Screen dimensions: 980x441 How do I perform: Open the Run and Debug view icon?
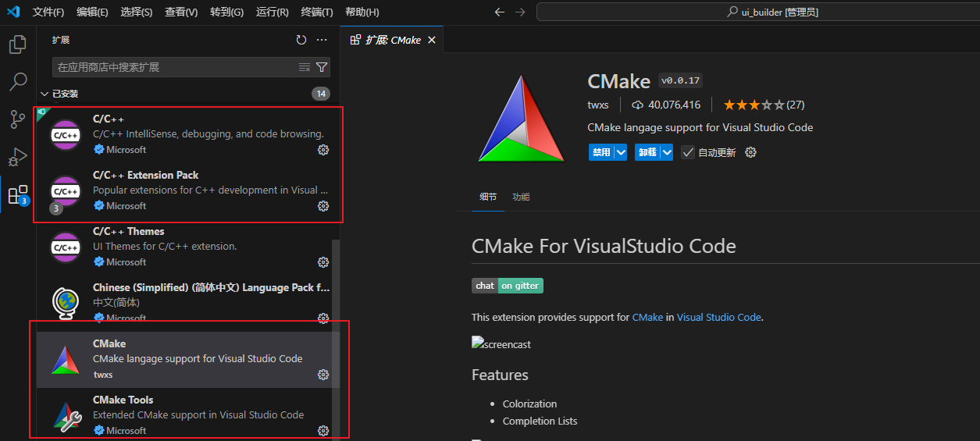[17, 156]
